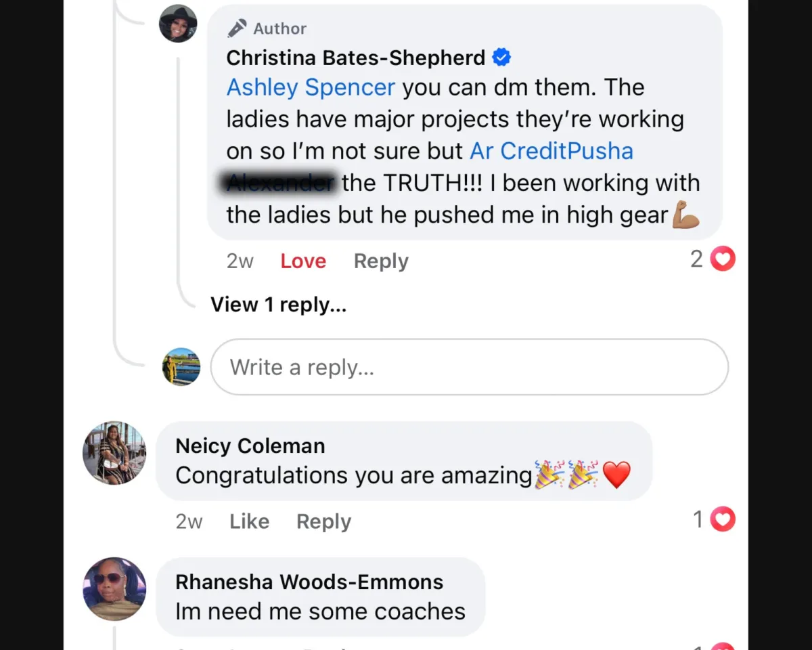
Task: Click the Author microphone badge icon
Action: point(237,28)
